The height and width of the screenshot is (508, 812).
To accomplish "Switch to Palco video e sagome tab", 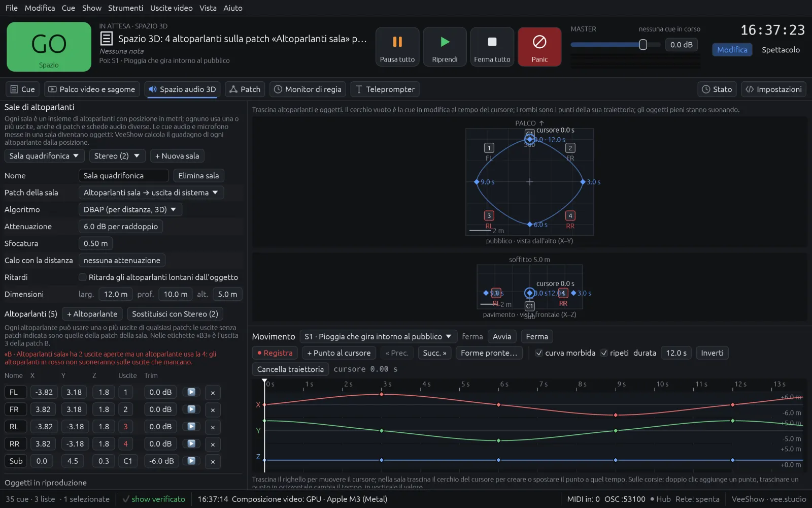I will pyautogui.click(x=91, y=89).
